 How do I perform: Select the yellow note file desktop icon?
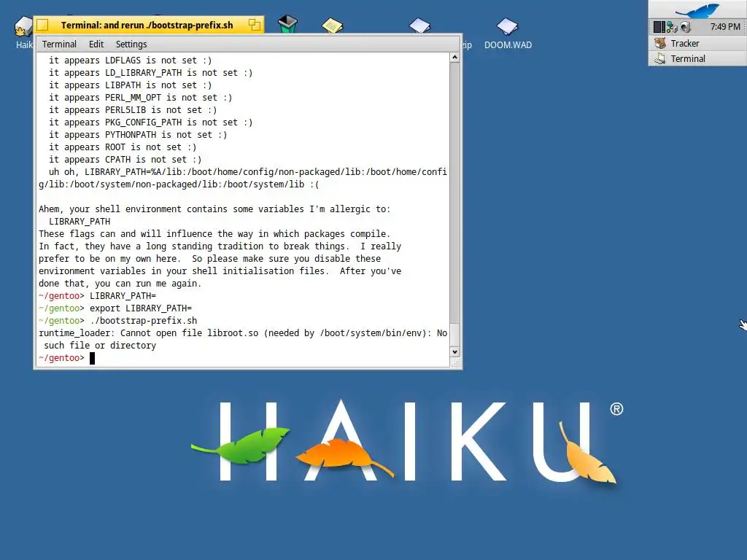click(332, 25)
